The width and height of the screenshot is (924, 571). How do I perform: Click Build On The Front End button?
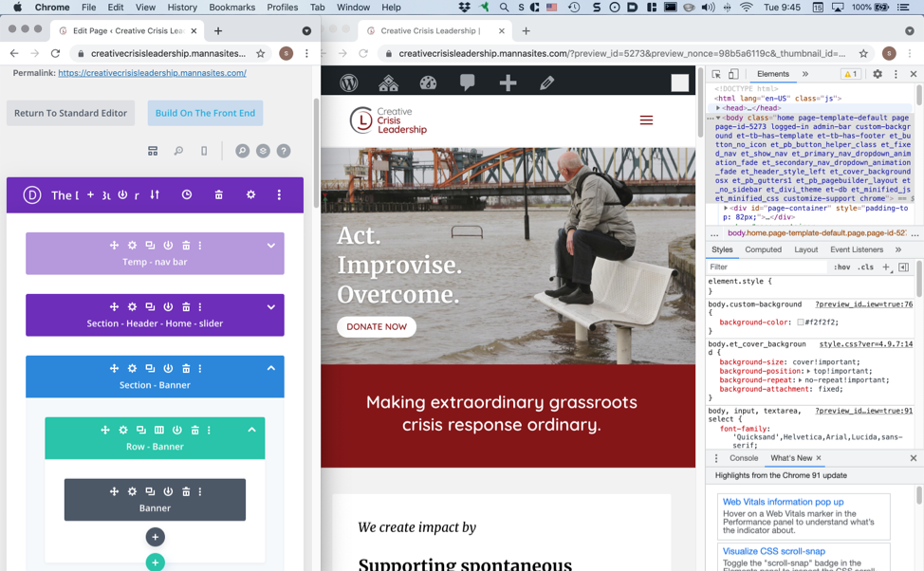[205, 113]
